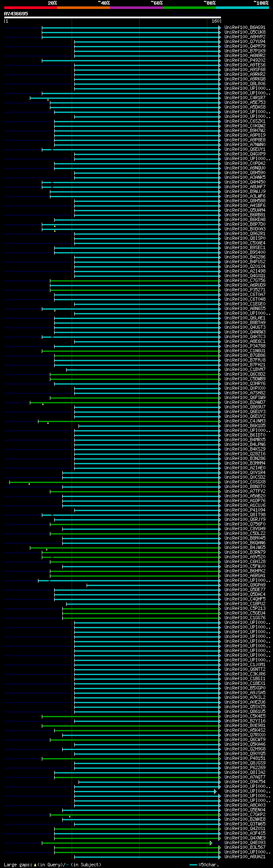273x868 pixels.
Task: Select label UniRef100_C4JNM3
Action: pyautogui.click(x=245, y=421)
